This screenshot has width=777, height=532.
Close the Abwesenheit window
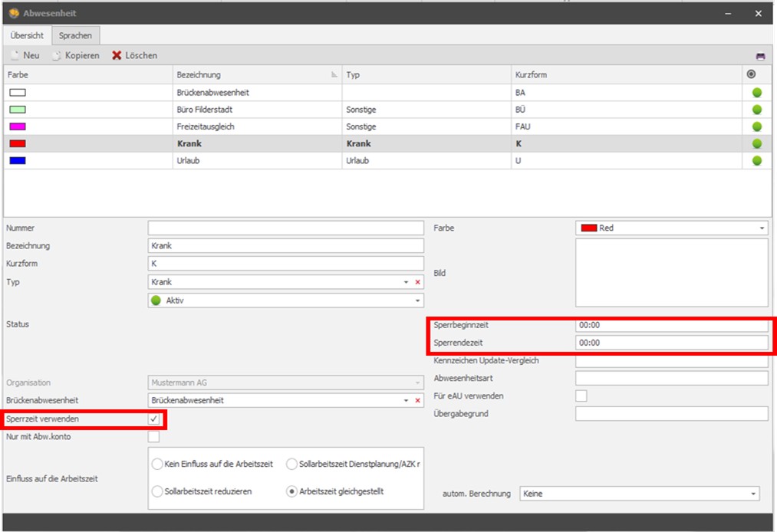coord(758,13)
